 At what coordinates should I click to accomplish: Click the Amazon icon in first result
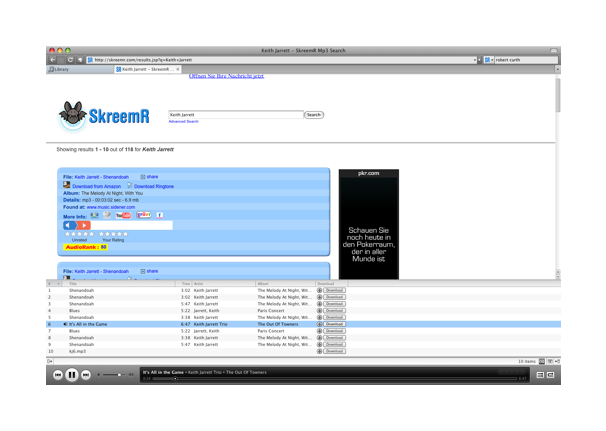tap(66, 185)
